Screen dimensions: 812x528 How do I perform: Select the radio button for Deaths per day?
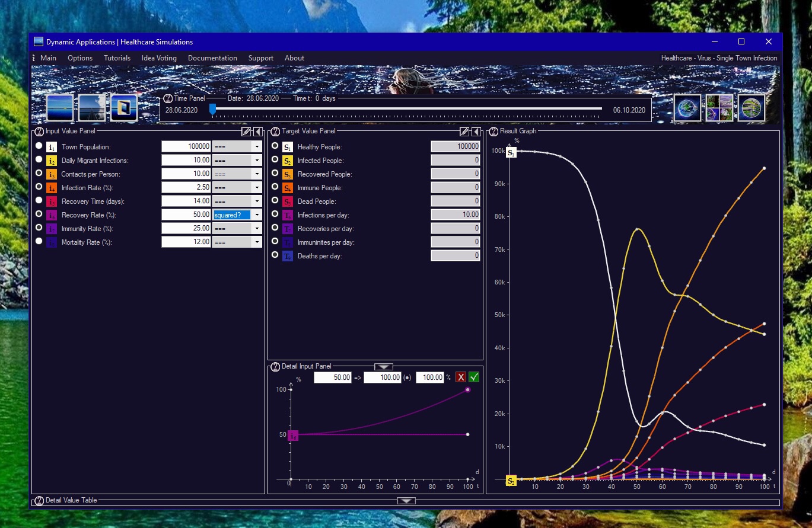pos(275,255)
